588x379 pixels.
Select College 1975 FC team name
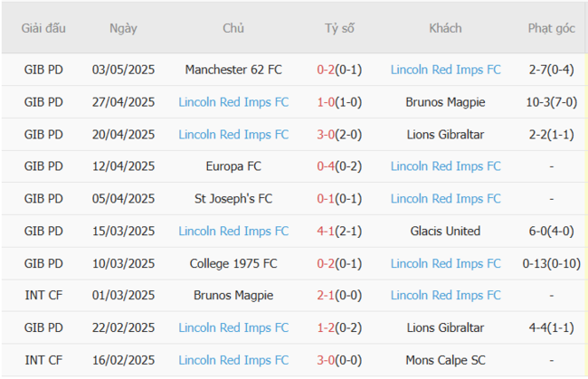(x=233, y=263)
